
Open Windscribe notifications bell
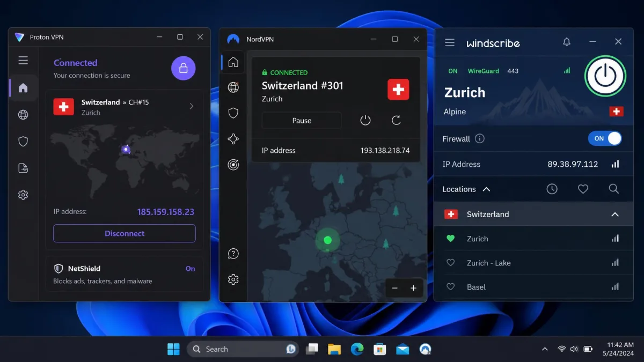click(x=567, y=42)
